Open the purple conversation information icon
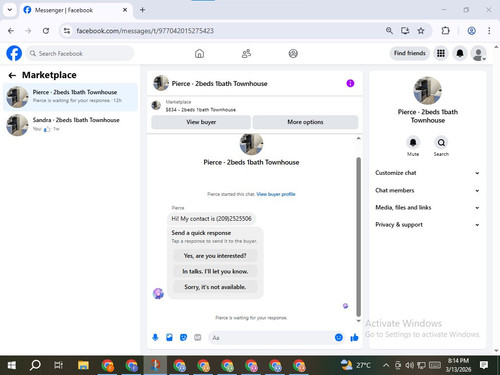This screenshot has height=375, width=500. point(350,83)
